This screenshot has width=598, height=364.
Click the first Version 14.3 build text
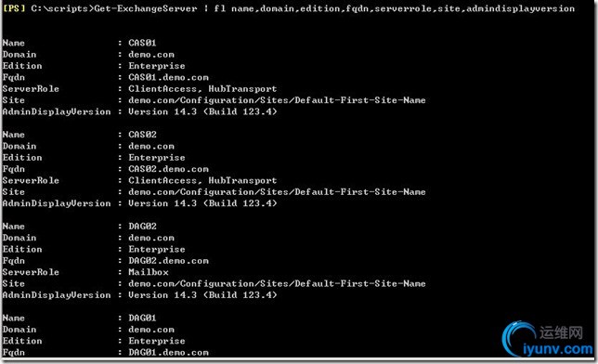click(202, 111)
